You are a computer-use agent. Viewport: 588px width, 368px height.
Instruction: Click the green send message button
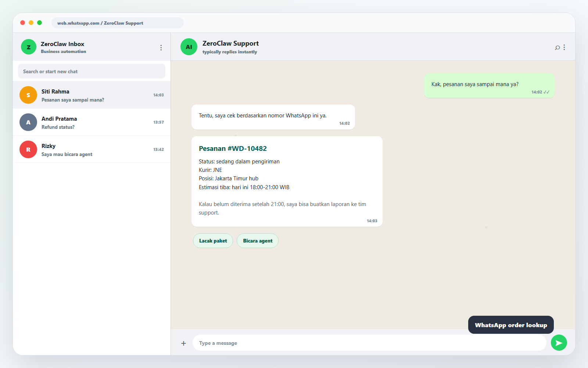(x=559, y=343)
